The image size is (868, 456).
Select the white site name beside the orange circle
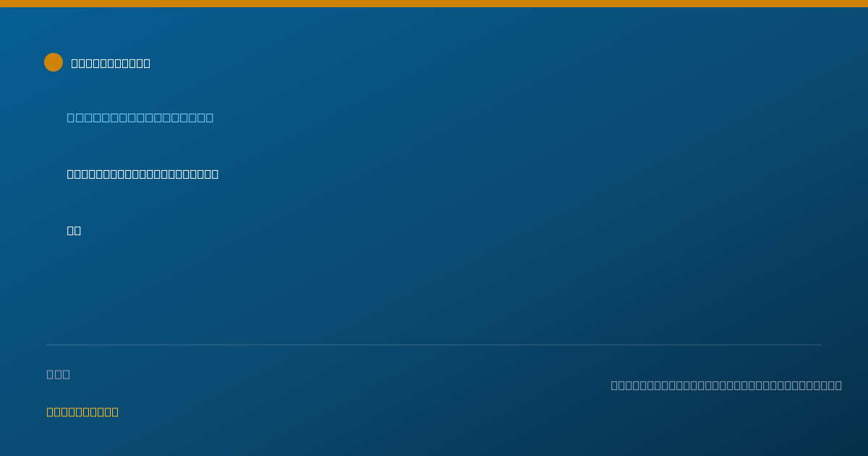click(x=111, y=63)
